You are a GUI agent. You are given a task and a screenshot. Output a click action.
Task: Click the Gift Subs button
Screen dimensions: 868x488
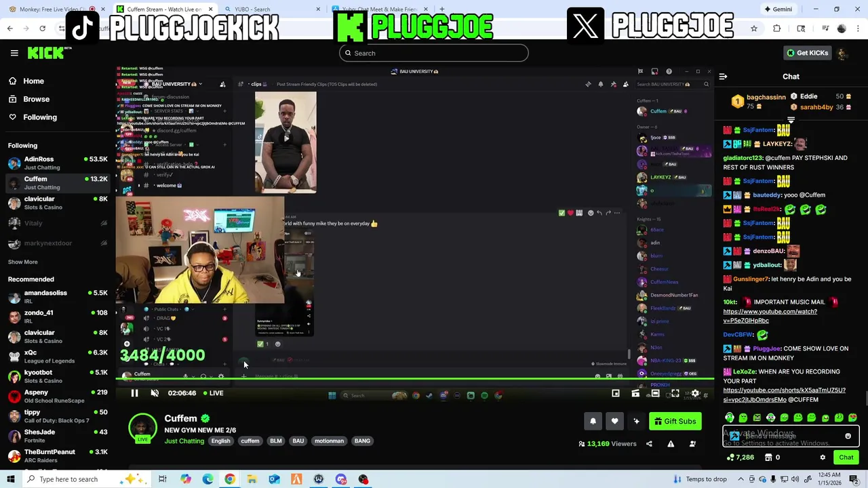pyautogui.click(x=675, y=422)
